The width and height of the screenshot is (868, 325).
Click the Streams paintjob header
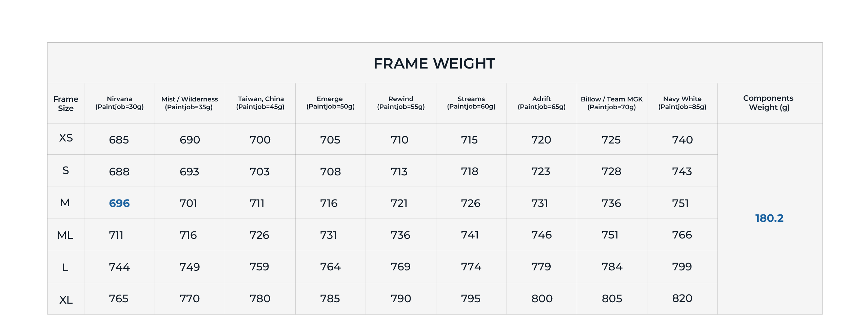(x=471, y=103)
